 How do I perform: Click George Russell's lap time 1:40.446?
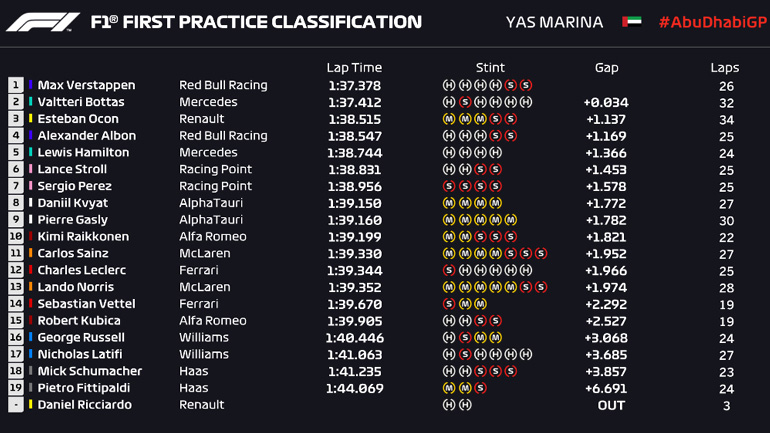pos(354,338)
